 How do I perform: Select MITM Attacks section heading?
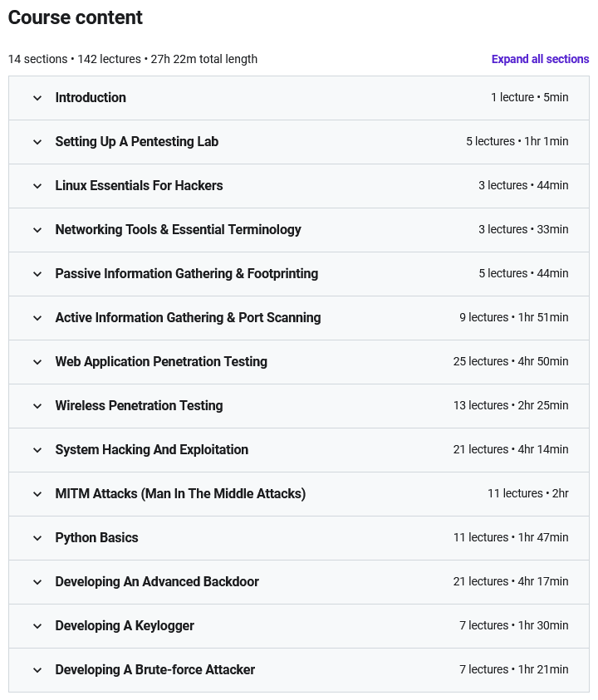coord(180,494)
